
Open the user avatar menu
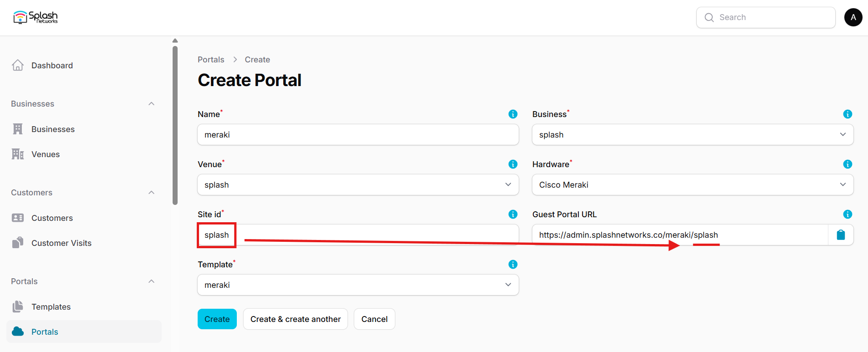(x=853, y=17)
